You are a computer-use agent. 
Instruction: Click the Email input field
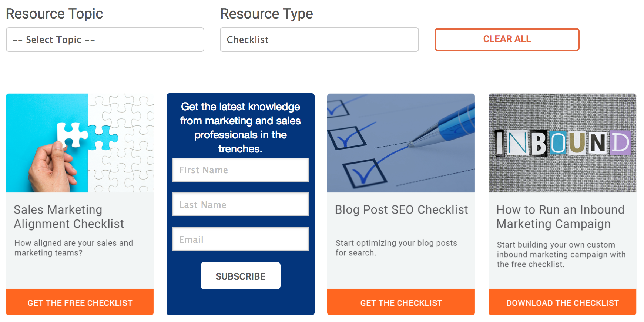[240, 239]
